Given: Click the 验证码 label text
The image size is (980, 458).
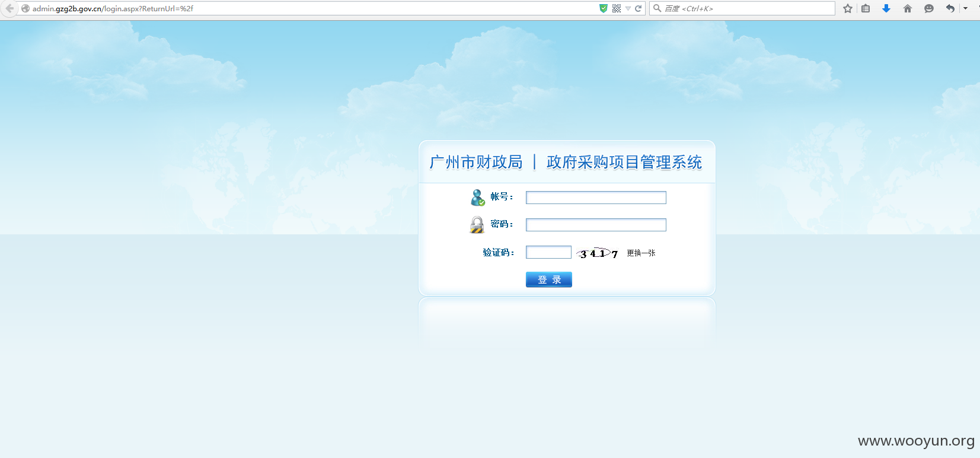Looking at the screenshot, I should pyautogui.click(x=498, y=253).
